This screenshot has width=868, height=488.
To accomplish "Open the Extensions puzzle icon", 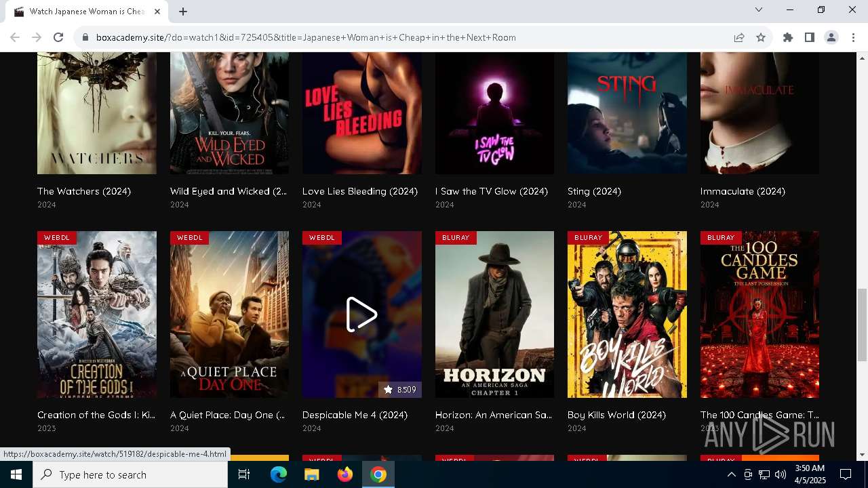I will pos(788,37).
